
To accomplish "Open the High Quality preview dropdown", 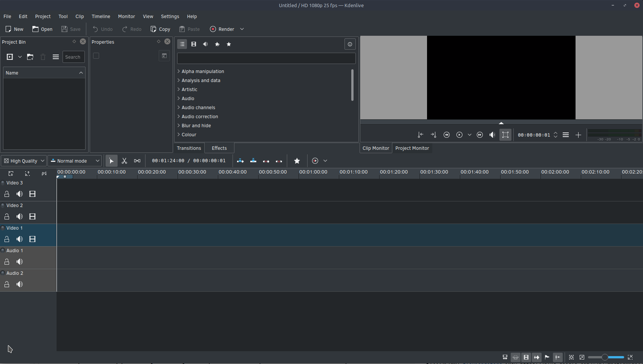I will 24,161.
